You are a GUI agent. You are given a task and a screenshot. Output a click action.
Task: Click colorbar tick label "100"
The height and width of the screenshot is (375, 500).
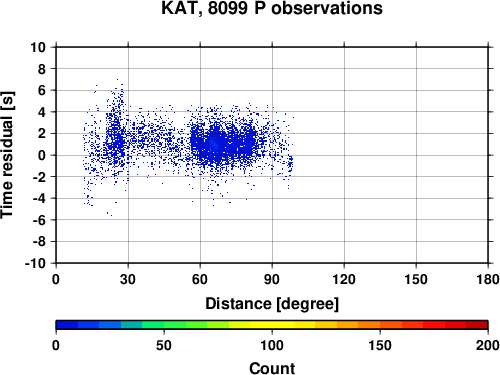[272, 345]
